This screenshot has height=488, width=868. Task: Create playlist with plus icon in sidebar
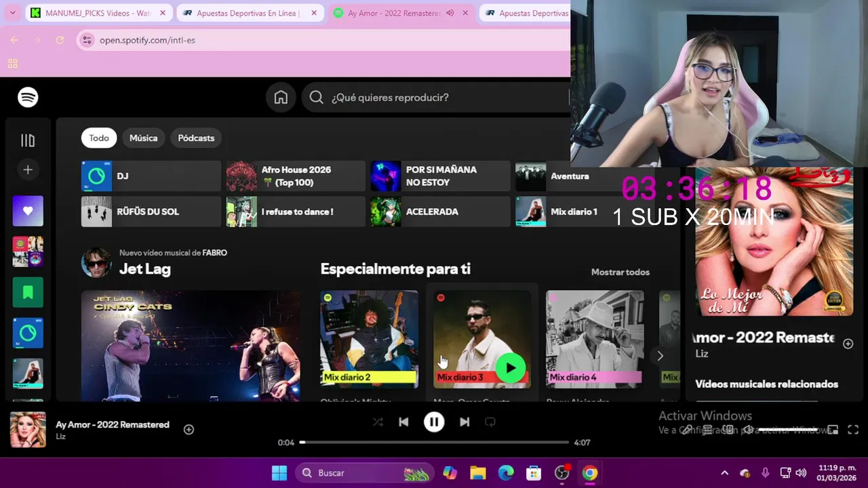(x=28, y=170)
